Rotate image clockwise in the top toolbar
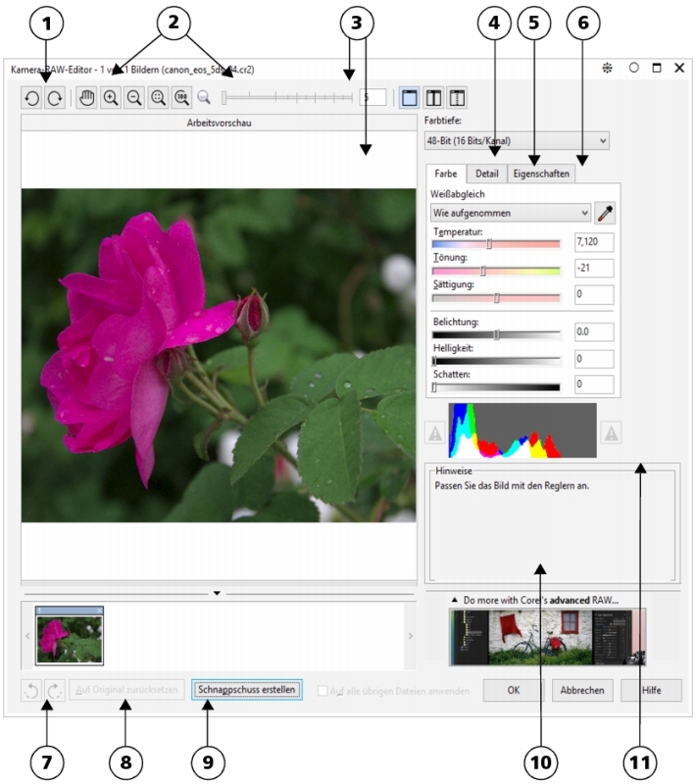Screen dimensions: 696x784 point(54,98)
